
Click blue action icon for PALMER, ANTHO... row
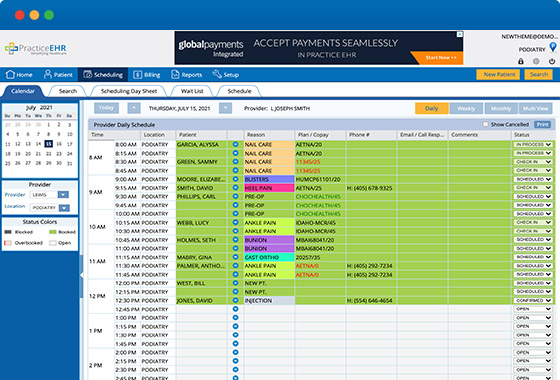pyautogui.click(x=235, y=265)
